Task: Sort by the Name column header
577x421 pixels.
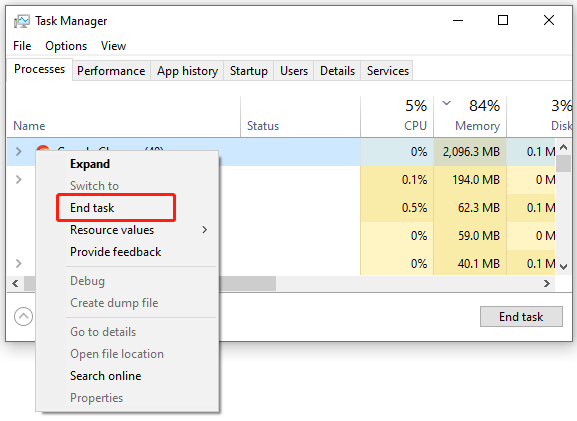Action: coord(124,117)
